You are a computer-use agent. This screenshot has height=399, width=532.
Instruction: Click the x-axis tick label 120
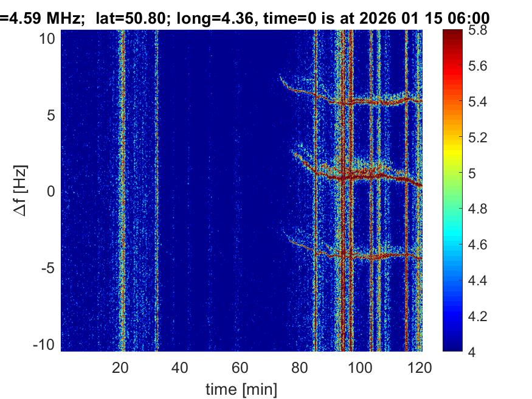coord(420,367)
